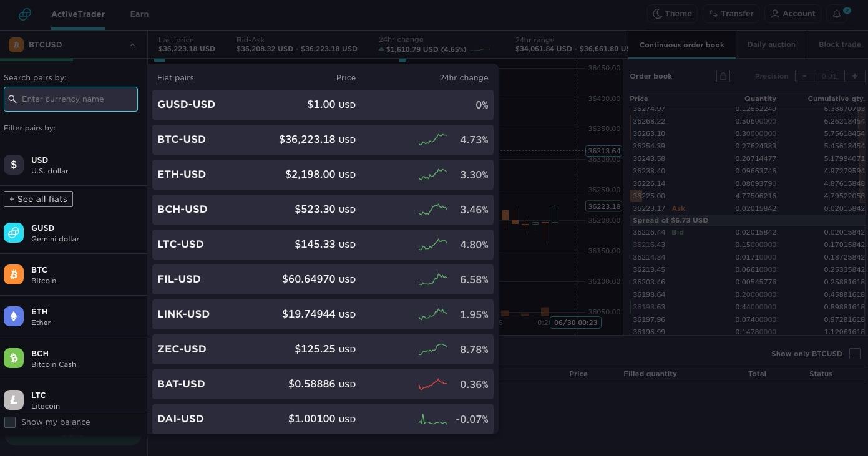The width and height of the screenshot is (868, 456).
Task: Open the Block trade tab
Action: [839, 44]
